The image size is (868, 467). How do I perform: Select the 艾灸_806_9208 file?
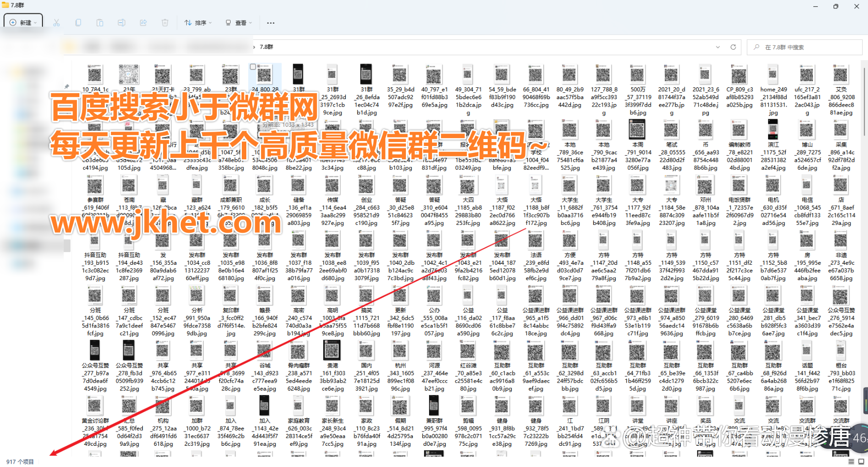click(x=841, y=89)
